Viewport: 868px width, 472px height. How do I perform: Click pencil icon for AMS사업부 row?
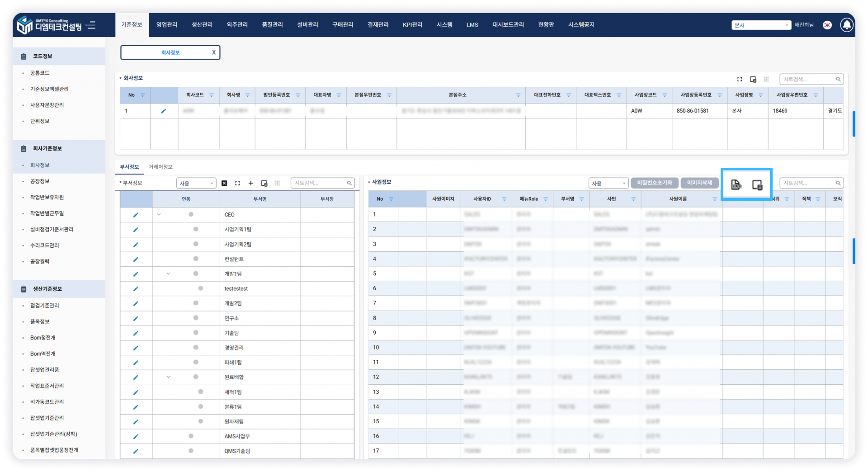click(136, 436)
